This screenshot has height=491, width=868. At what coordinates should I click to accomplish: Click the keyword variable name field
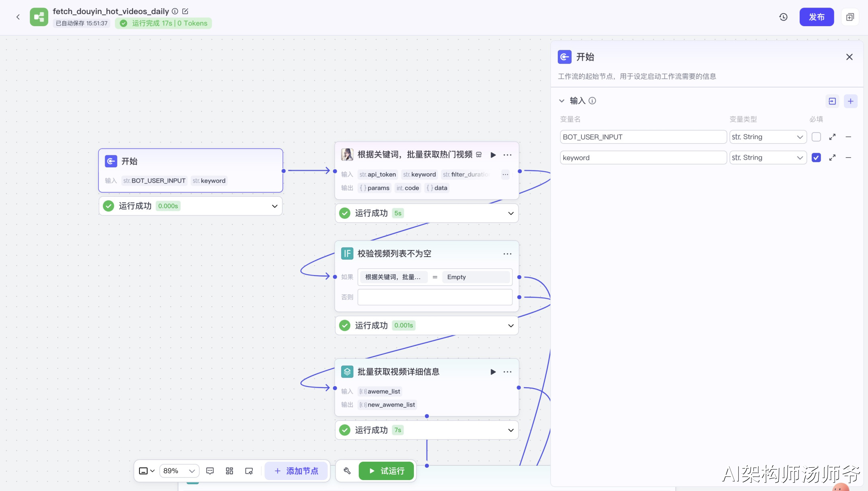click(x=643, y=158)
